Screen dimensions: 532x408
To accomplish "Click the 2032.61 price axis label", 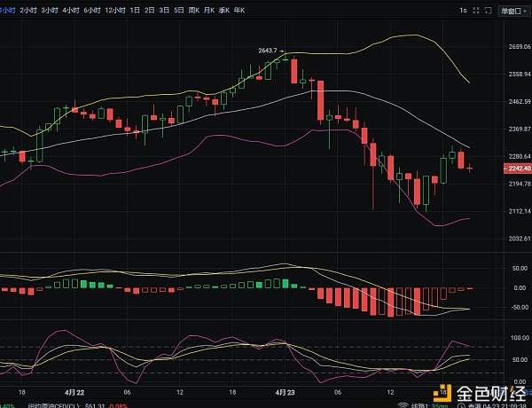I will pyautogui.click(x=520, y=239).
